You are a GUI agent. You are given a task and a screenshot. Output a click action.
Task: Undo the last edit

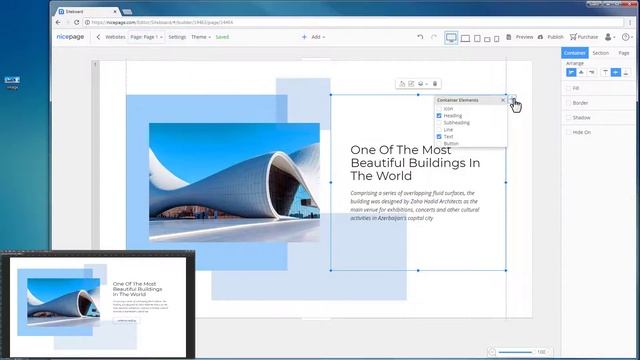[x=420, y=37]
